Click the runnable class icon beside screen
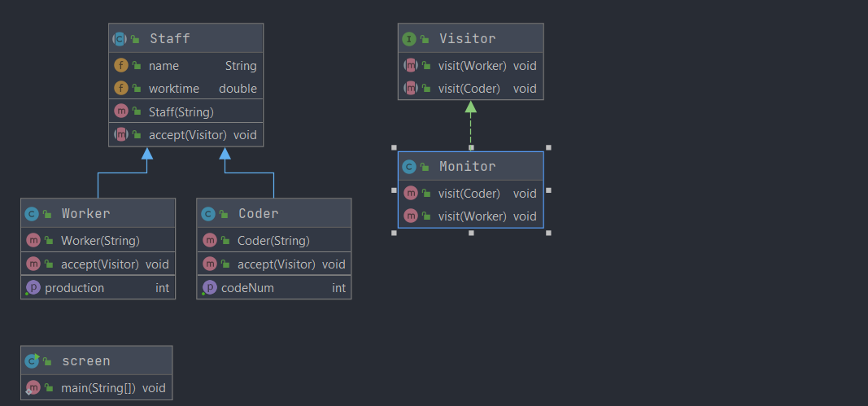Image resolution: width=868 pixels, height=406 pixels. (32, 360)
